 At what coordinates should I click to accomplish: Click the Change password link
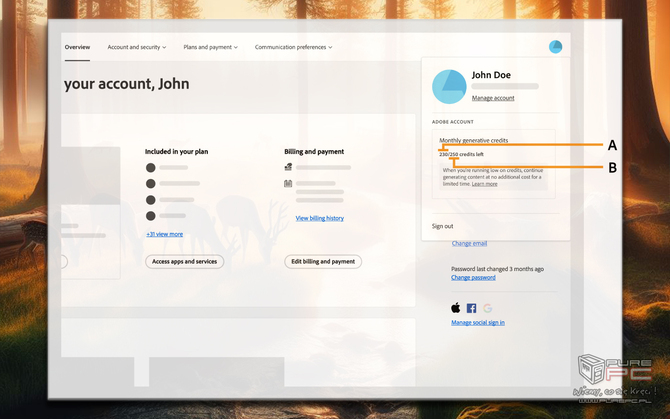coord(473,277)
